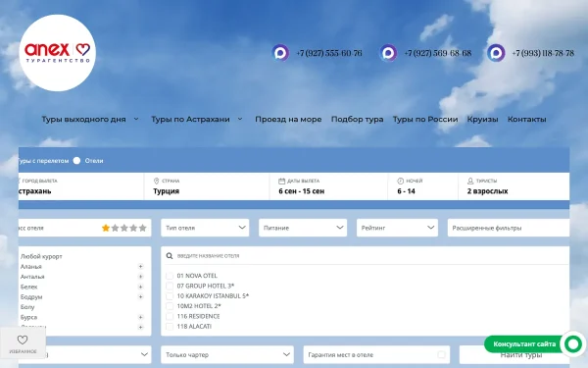The image size is (588, 368).
Task: Click the calendar icon for Даты вылета
Action: coord(281,181)
